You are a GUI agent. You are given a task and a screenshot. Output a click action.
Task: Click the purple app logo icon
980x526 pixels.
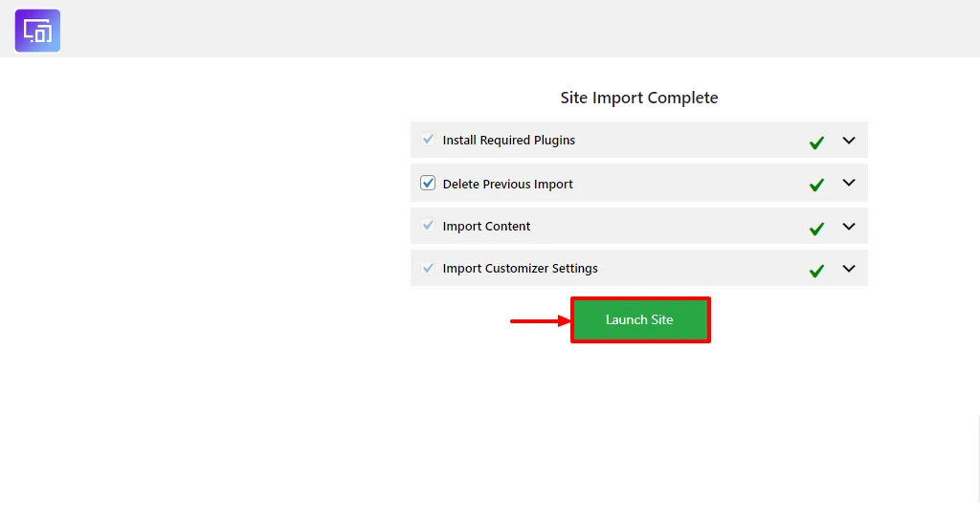point(37,31)
